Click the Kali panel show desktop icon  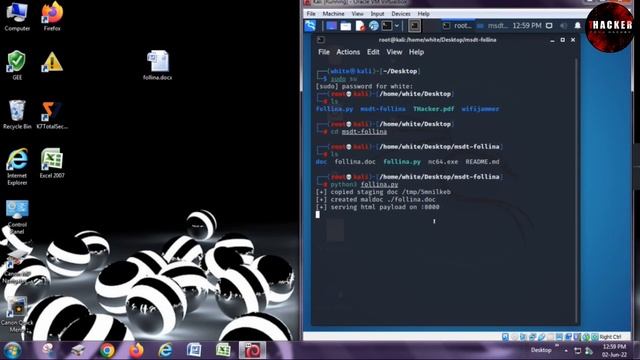tap(331, 26)
